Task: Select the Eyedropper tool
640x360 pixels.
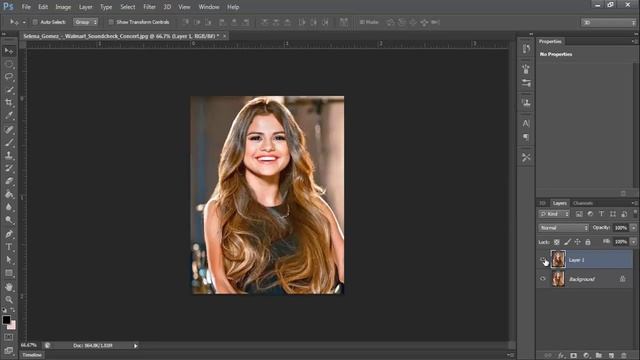Action: click(x=9, y=116)
